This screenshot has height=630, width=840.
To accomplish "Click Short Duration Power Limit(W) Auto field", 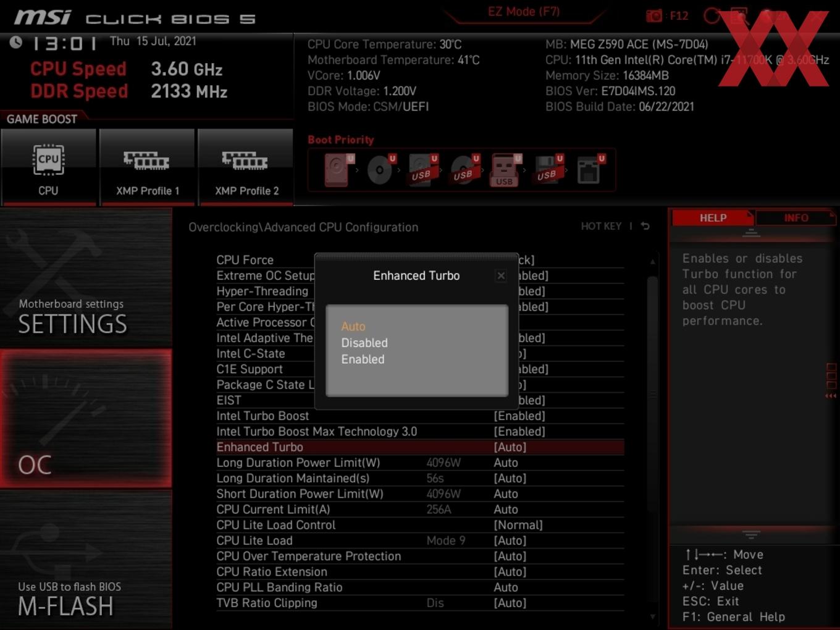I will [x=506, y=494].
